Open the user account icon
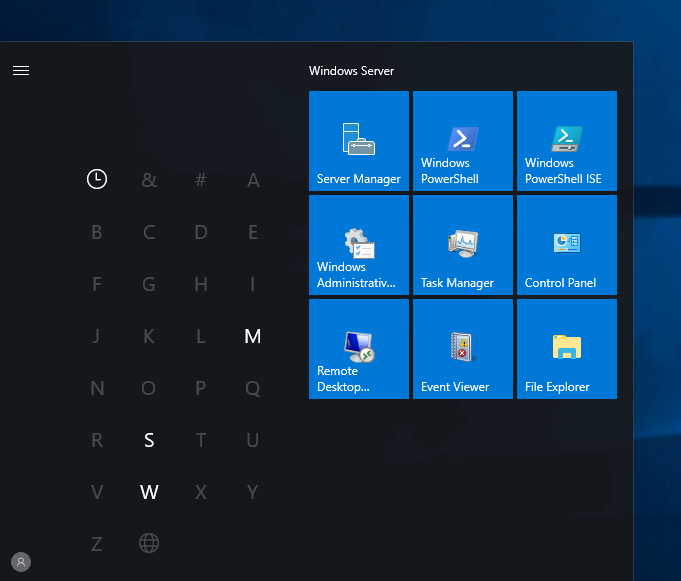The image size is (681, 581). click(x=21, y=562)
